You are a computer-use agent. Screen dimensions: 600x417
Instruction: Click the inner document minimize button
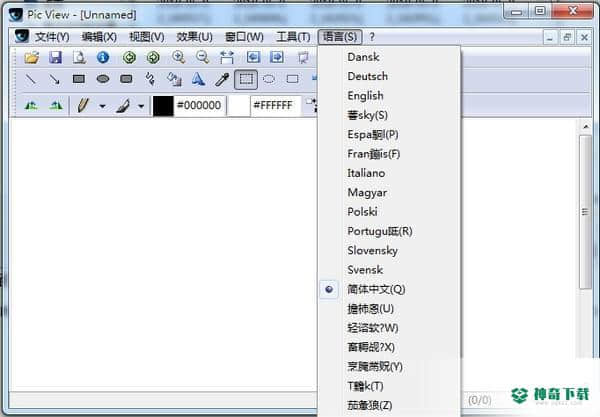click(x=550, y=37)
